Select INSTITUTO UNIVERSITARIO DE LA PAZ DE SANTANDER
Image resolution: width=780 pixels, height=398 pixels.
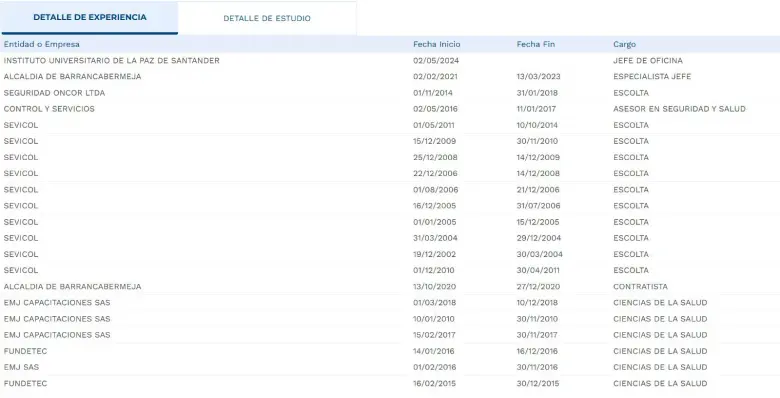[111, 61]
